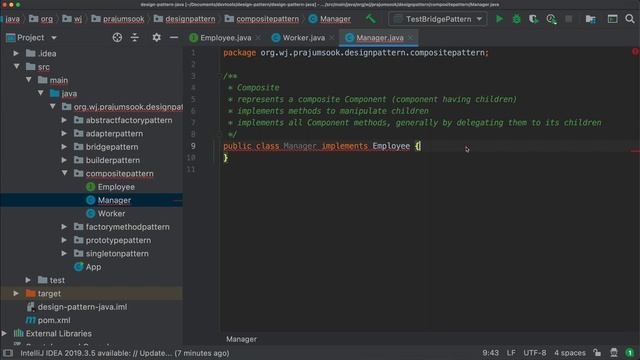Image resolution: width=640 pixels, height=360 pixels.
Task: Close the Worker.java tab
Action: pos(332,38)
